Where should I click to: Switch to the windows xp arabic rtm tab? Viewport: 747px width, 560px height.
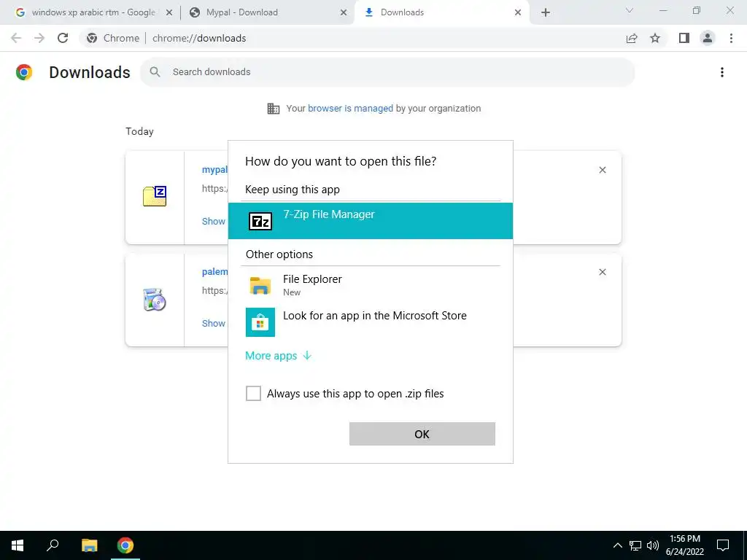pyautogui.click(x=93, y=12)
